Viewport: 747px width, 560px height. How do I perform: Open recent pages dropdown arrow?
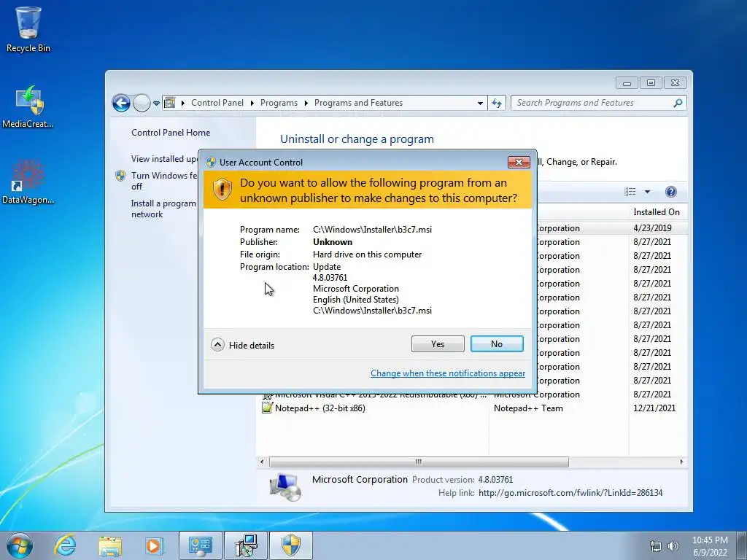coord(156,104)
